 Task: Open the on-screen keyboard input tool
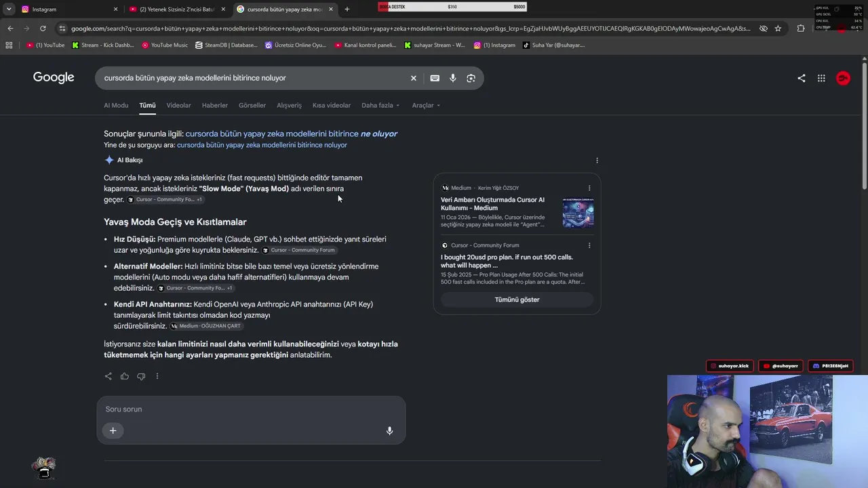tap(435, 78)
